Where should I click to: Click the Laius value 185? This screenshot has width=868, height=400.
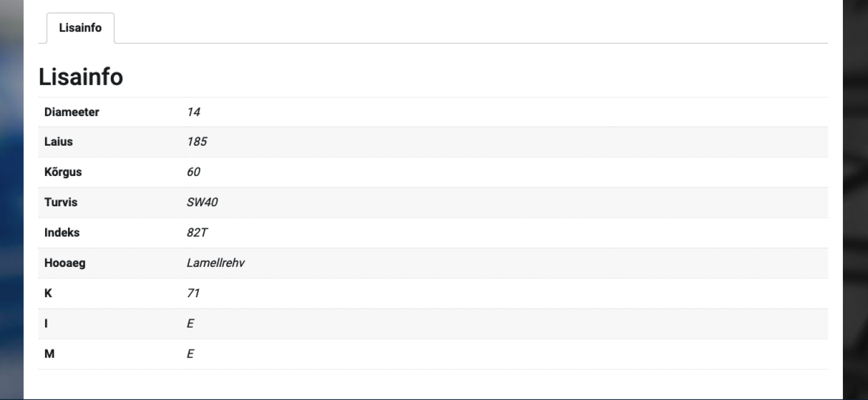tap(196, 142)
